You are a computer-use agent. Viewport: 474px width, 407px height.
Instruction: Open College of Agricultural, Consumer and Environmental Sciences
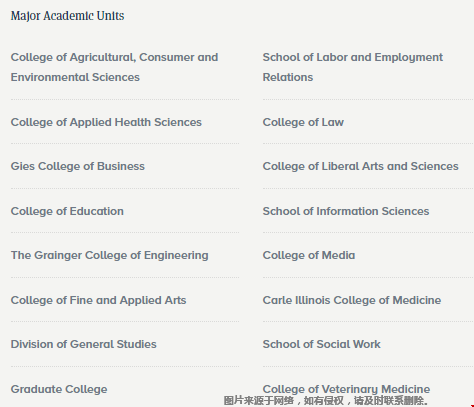(x=114, y=67)
